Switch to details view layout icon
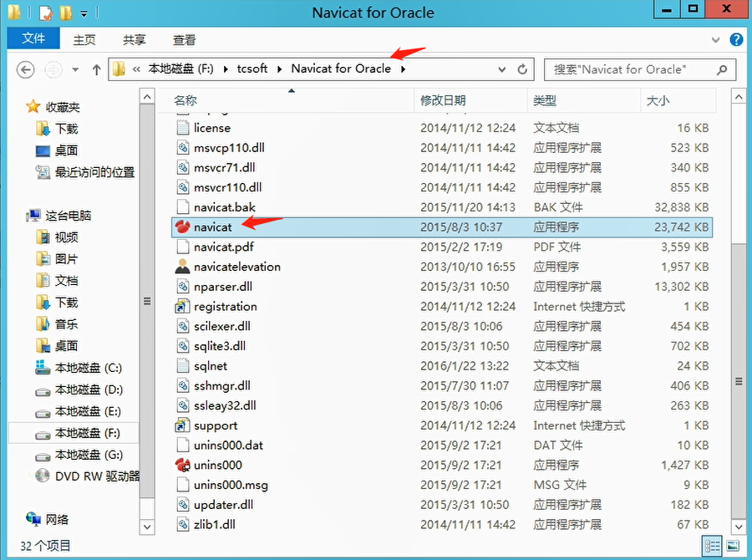This screenshot has height=560, width=752. pyautogui.click(x=712, y=546)
